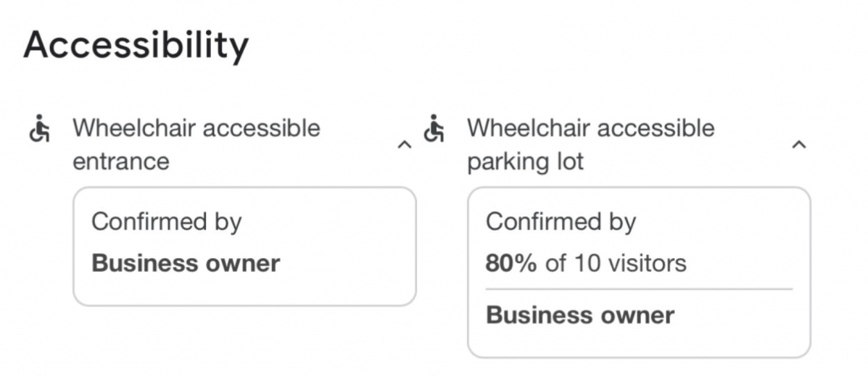Click "Business owner" in the entrance card
Image resolution: width=868 pixels, height=376 pixels.
pyautogui.click(x=186, y=263)
